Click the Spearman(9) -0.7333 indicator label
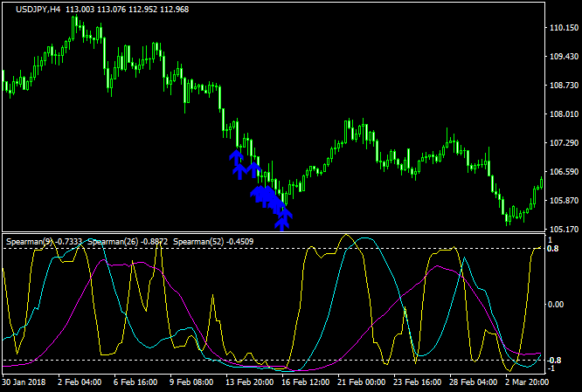The width and height of the screenshot is (582, 392). click(x=45, y=242)
